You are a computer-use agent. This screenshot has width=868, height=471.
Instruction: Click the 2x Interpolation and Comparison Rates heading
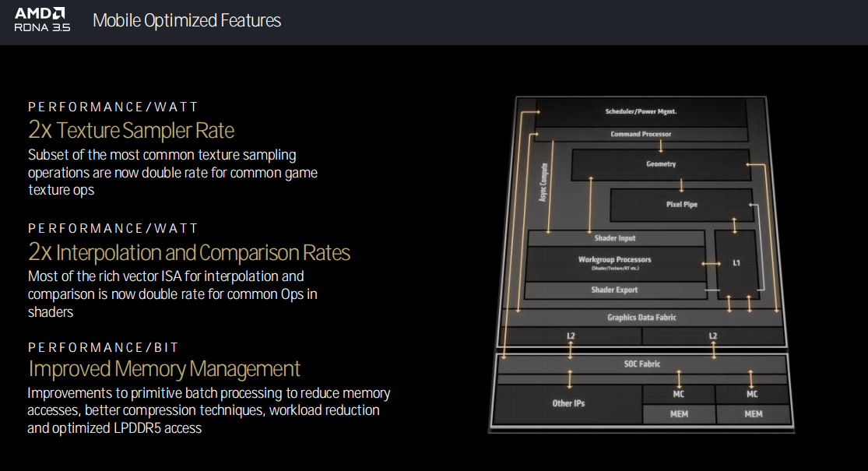[189, 252]
